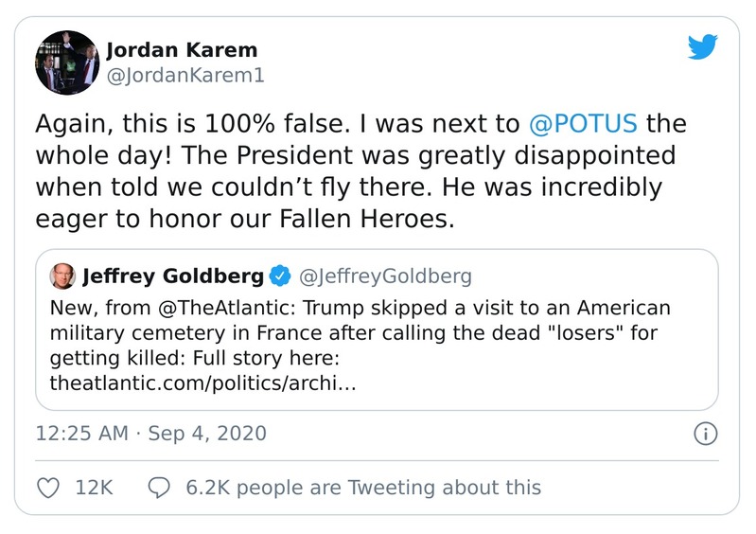Click the reply speech bubble icon
756x534 pixels.
160,488
